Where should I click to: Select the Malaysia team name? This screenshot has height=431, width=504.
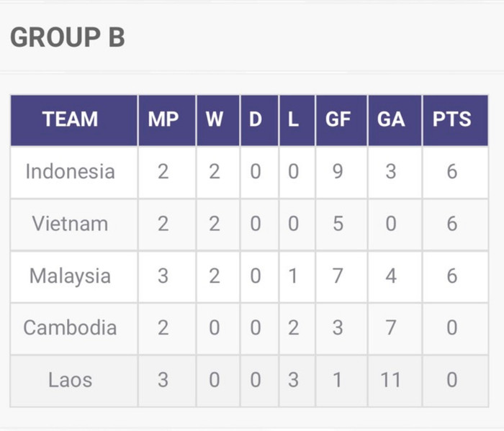[70, 276]
